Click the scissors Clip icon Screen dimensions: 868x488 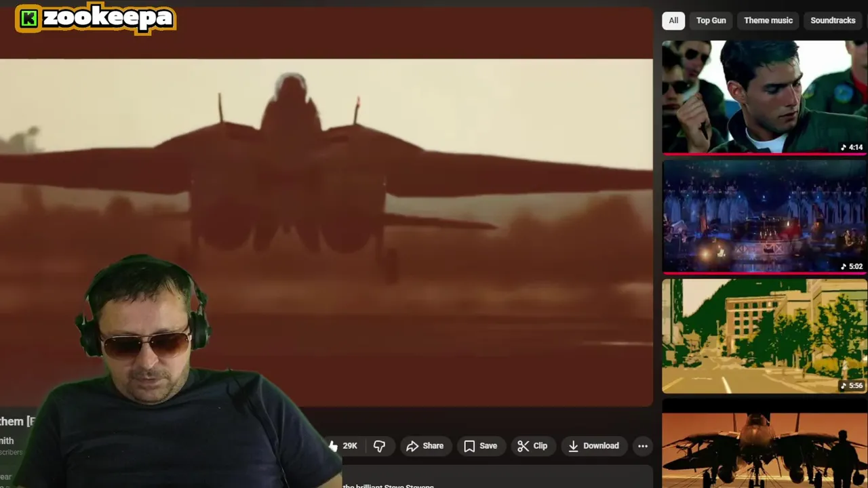[523, 446]
